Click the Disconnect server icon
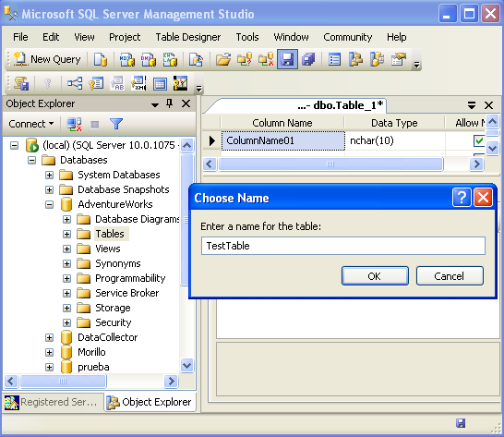Screen dimensions: 504x437 74,124
